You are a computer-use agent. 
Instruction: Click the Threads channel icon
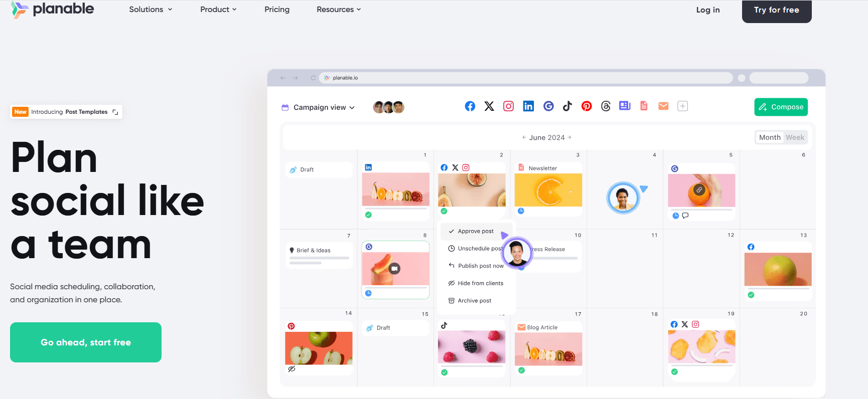click(x=606, y=106)
